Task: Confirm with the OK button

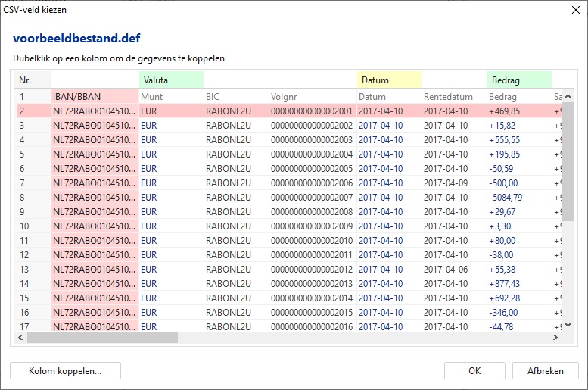Action: 474,370
